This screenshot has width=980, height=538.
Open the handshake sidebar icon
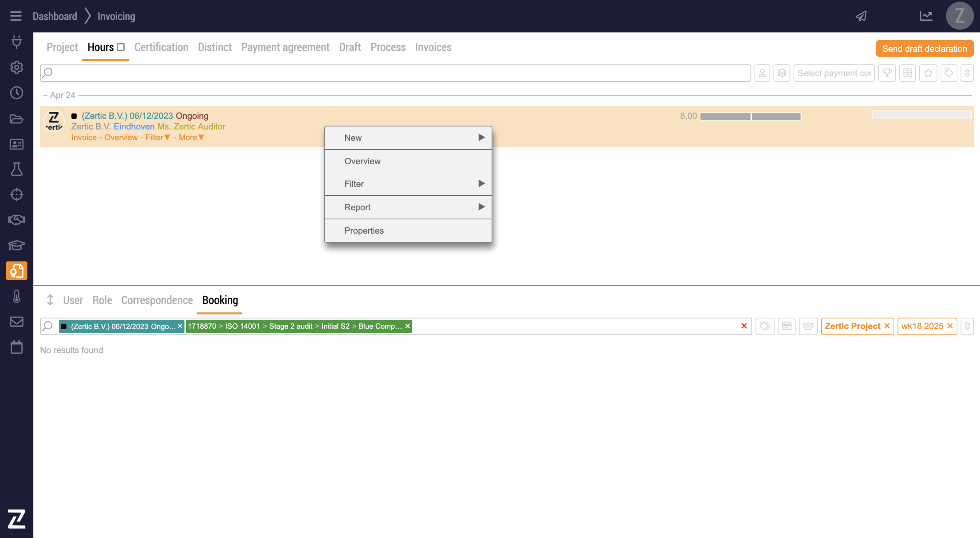16,220
